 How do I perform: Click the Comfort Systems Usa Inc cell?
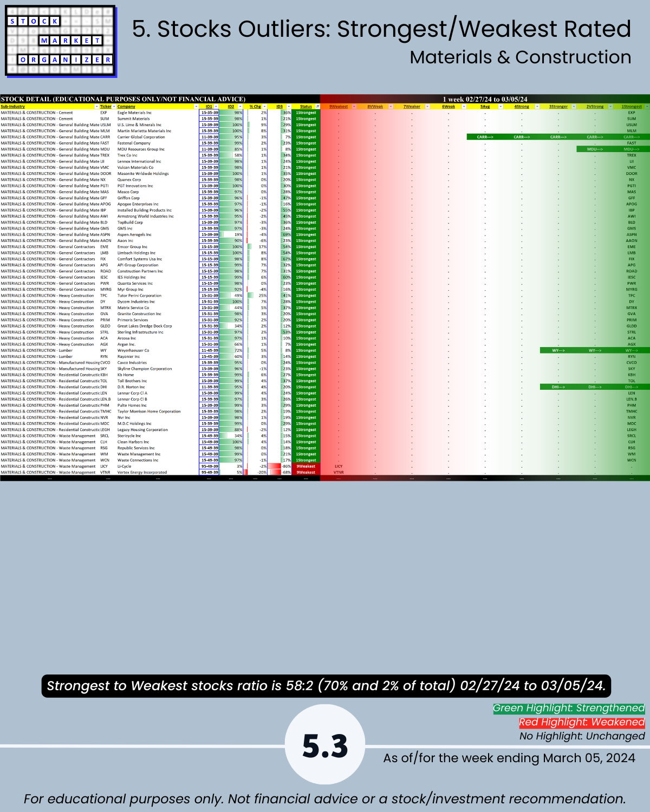[x=158, y=259]
